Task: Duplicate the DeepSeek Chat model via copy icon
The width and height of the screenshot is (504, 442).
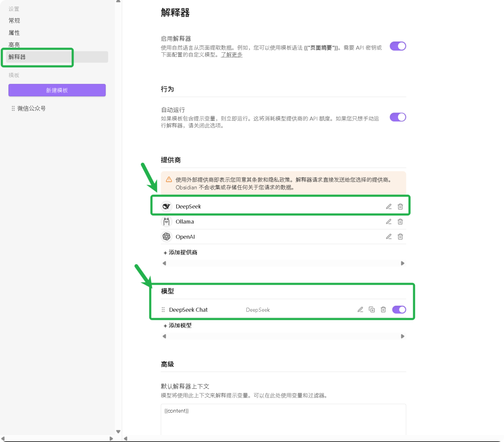Action: tap(371, 309)
